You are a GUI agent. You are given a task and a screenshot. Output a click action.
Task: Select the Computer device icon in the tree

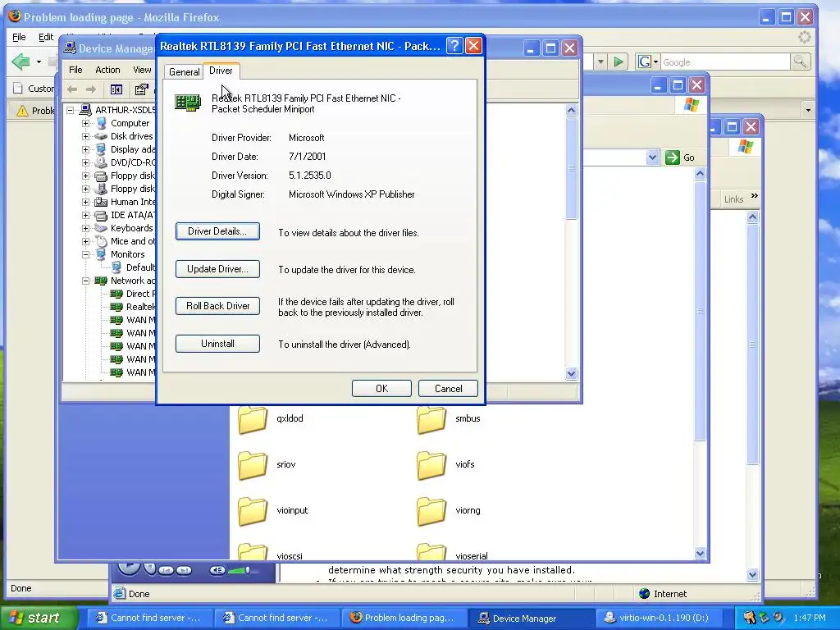(x=101, y=123)
